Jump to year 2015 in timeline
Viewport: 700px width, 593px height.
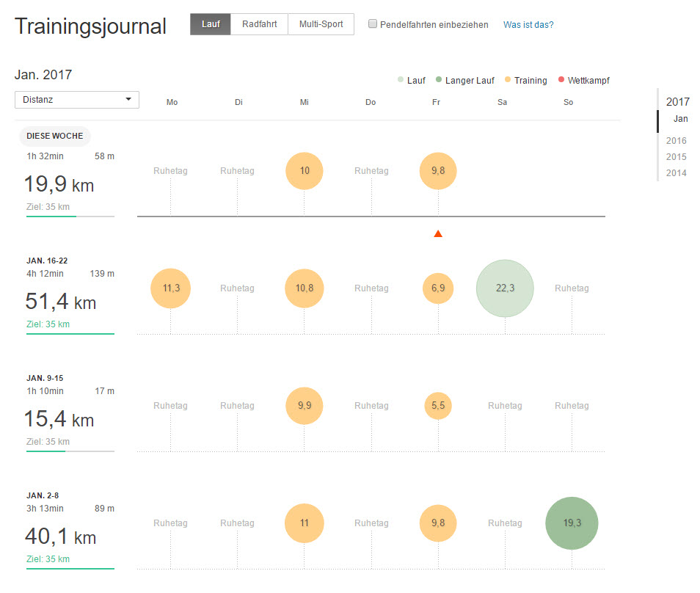pyautogui.click(x=677, y=157)
